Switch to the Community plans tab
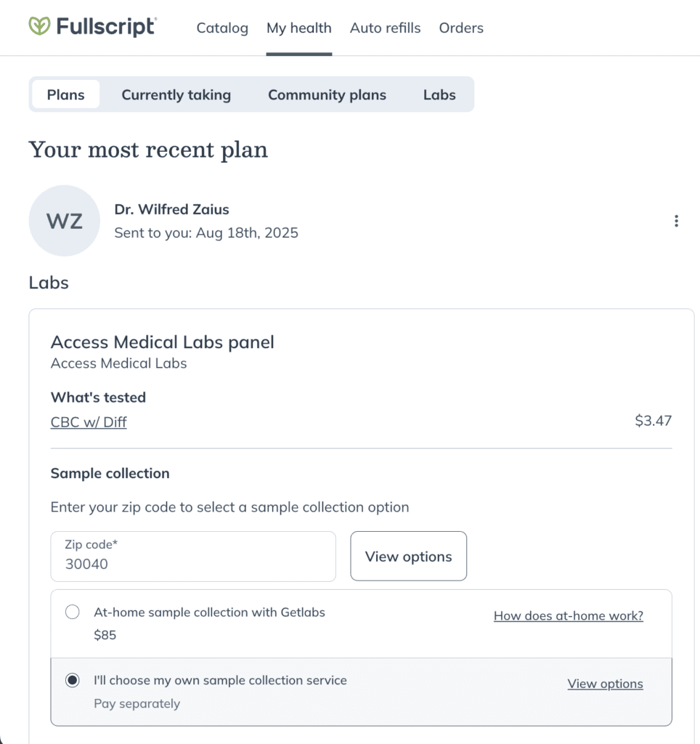This screenshot has height=744, width=700. coord(327,94)
